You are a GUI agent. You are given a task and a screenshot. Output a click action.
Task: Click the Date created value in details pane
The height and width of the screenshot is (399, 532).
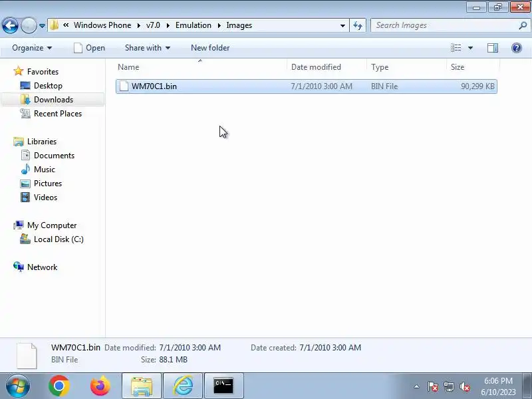(330, 347)
